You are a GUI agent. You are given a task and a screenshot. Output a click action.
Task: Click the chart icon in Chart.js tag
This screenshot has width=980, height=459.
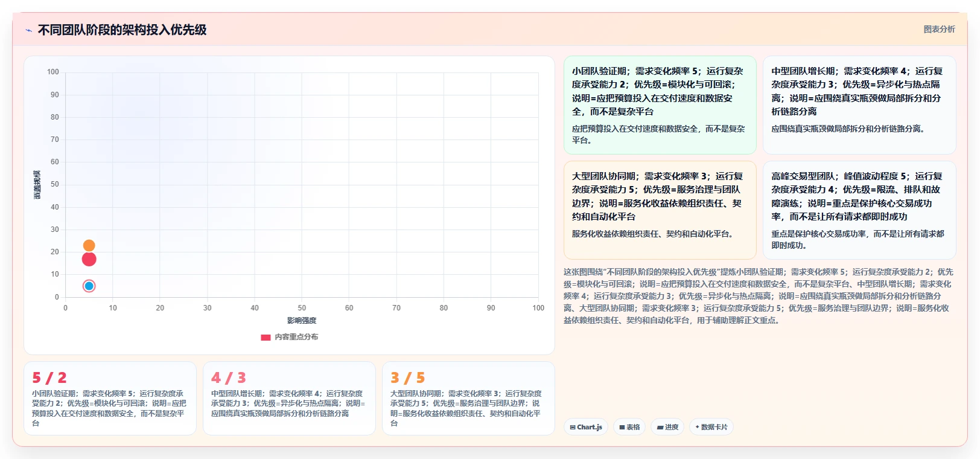pyautogui.click(x=573, y=428)
